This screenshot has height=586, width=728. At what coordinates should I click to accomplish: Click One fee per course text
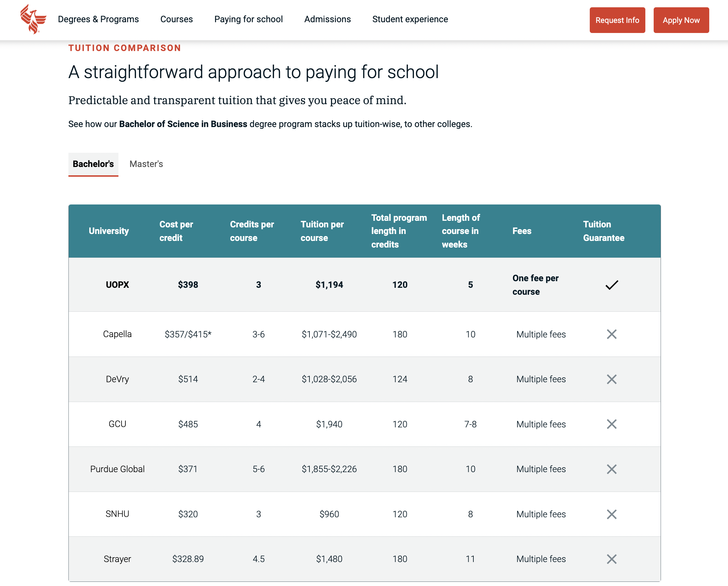click(x=536, y=285)
